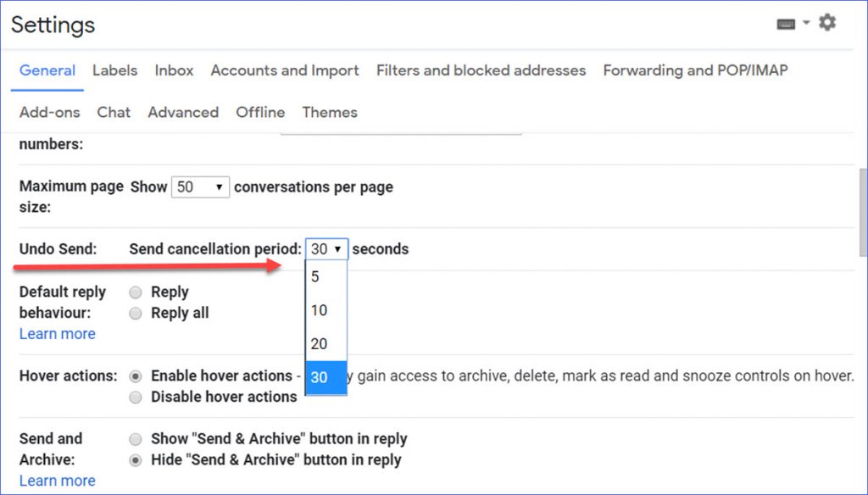This screenshot has width=868, height=495.
Task: Select Show Send & Archive button in reply
Action: [x=135, y=439]
